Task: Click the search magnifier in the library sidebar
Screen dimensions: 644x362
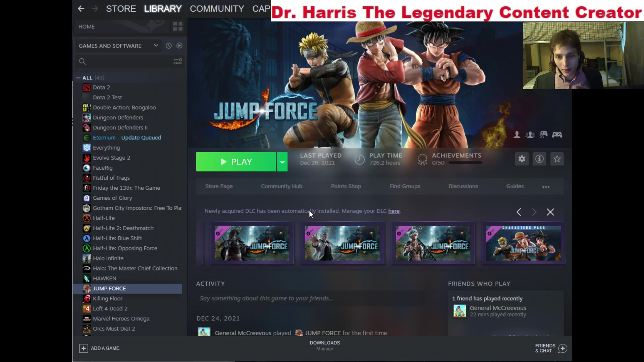Action: point(83,61)
